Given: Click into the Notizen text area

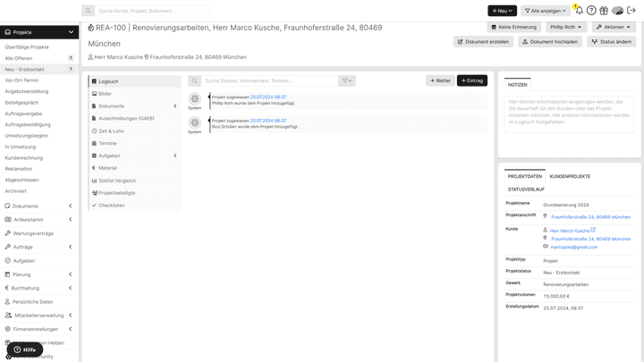Looking at the screenshot, I should (569, 114).
